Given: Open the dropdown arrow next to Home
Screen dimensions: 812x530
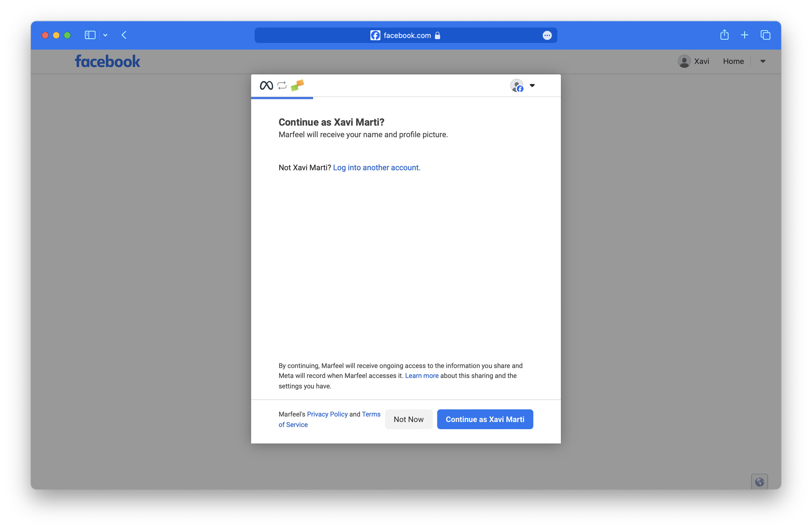Looking at the screenshot, I should pyautogui.click(x=763, y=61).
